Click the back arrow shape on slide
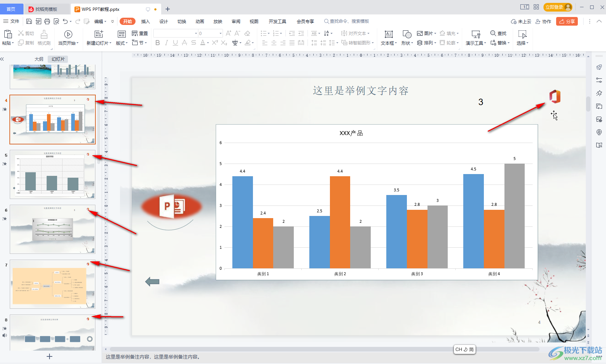 pyautogui.click(x=152, y=281)
